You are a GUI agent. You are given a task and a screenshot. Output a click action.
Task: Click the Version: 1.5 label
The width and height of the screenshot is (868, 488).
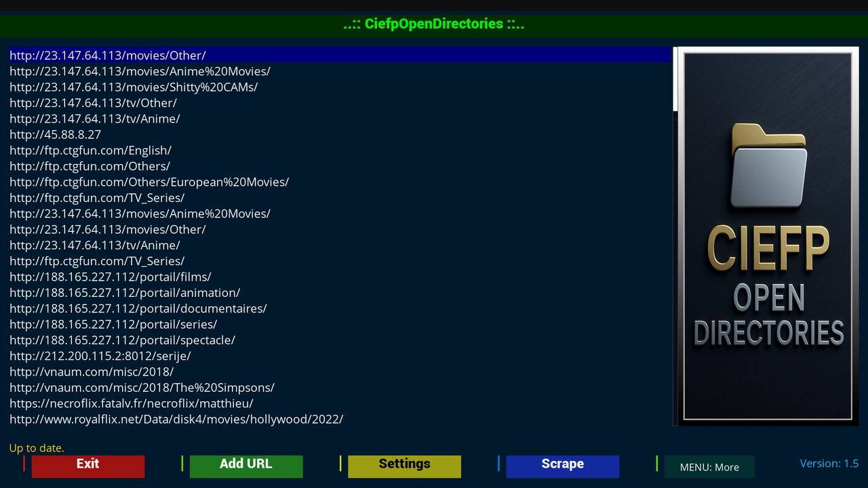click(829, 464)
